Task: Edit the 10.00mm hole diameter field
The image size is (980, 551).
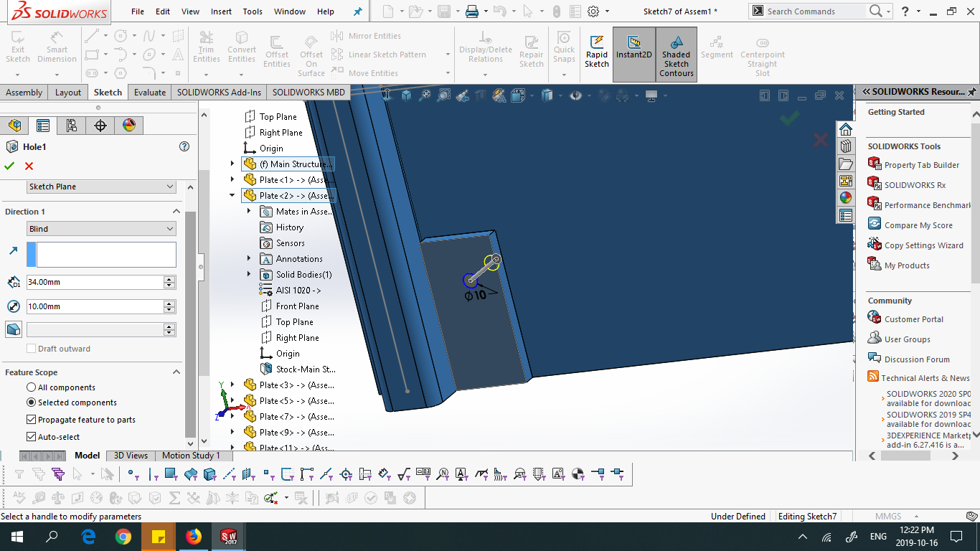Action: [x=95, y=306]
